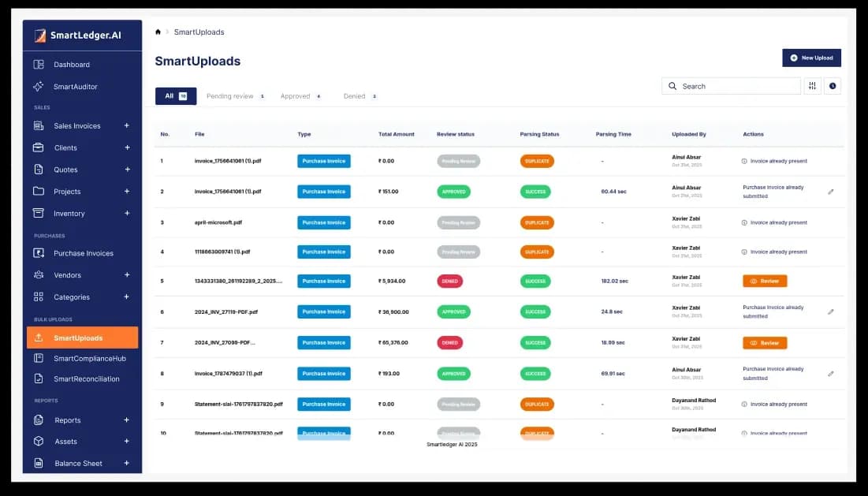This screenshot has height=496, width=868.
Task: Open the filter options beside the search bar
Action: (812, 85)
